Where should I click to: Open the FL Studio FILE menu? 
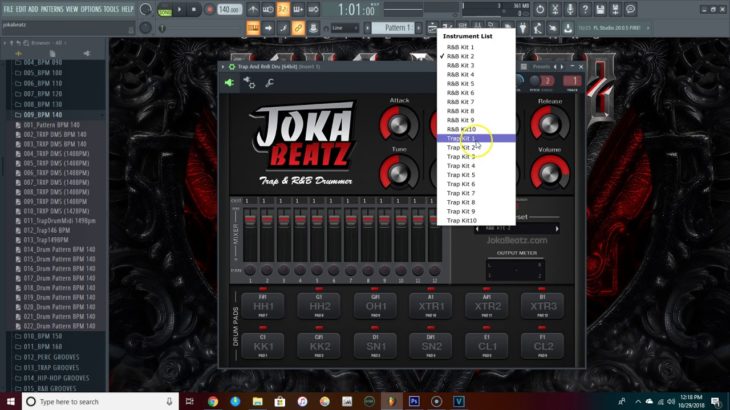pos(8,9)
